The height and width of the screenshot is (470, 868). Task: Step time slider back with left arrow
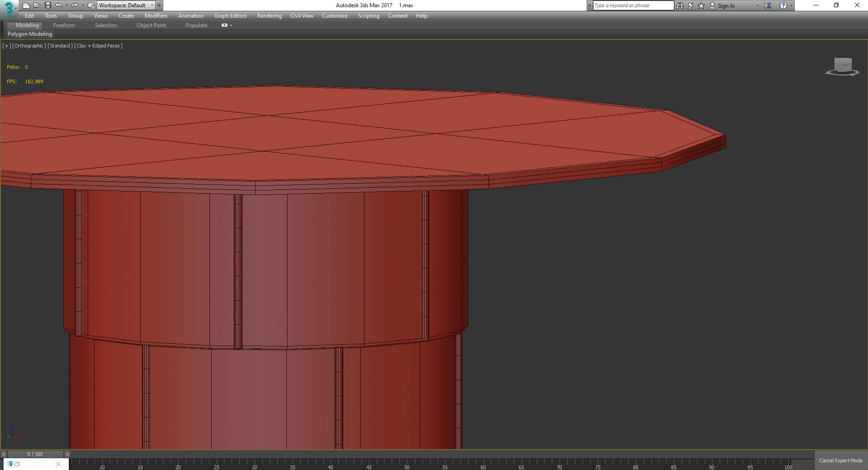coord(4,454)
